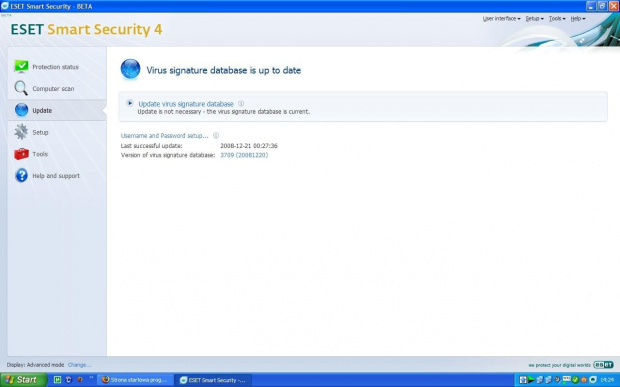The height and width of the screenshot is (387, 620).
Task: Open Help and support question mark icon
Action: point(21,175)
